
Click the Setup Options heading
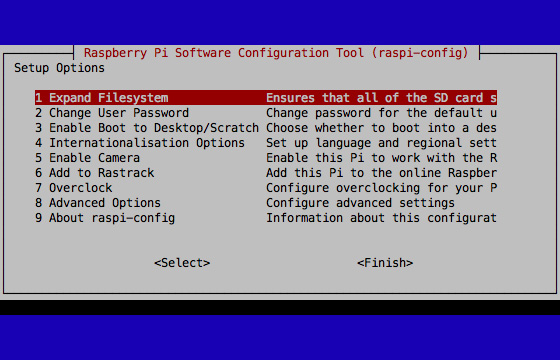pos(59,68)
